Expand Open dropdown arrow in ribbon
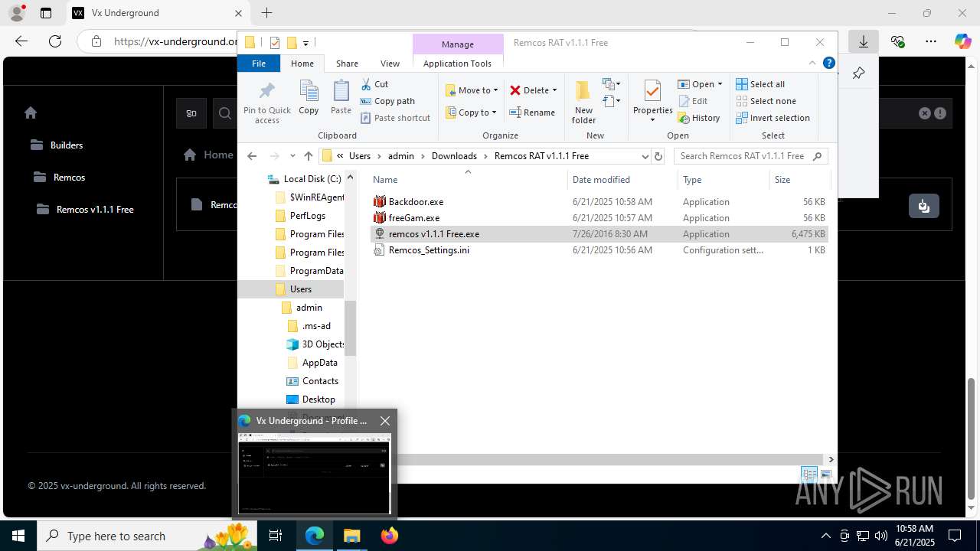 [x=720, y=84]
